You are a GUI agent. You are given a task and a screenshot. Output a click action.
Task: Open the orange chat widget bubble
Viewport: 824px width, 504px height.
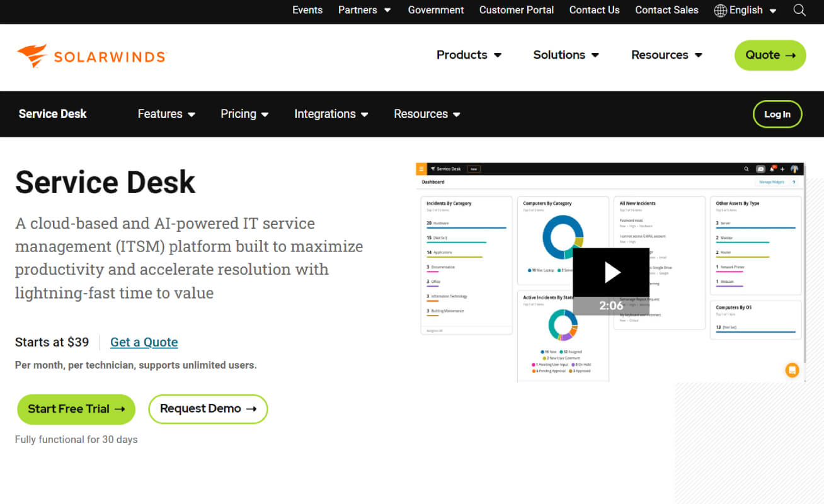point(792,370)
